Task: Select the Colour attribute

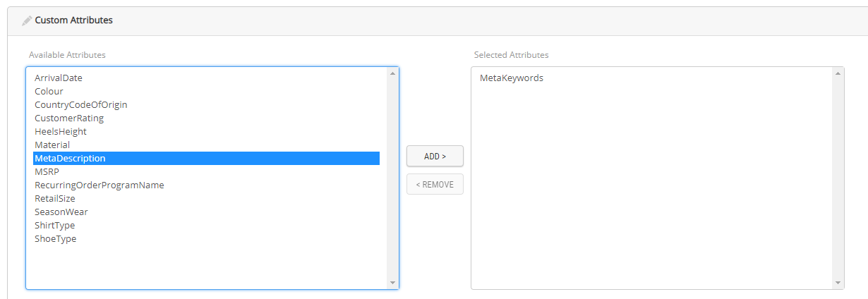Action: pyautogui.click(x=49, y=91)
